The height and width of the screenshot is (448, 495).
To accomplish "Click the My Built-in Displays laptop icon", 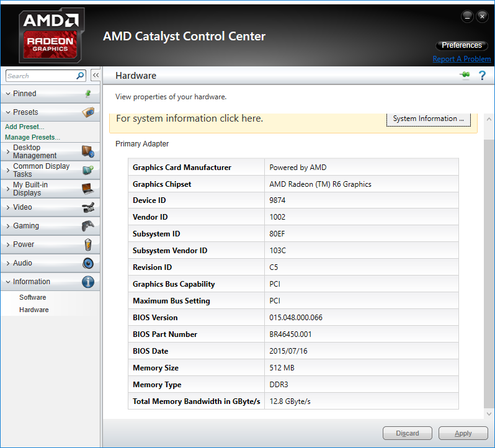I will coord(87,189).
